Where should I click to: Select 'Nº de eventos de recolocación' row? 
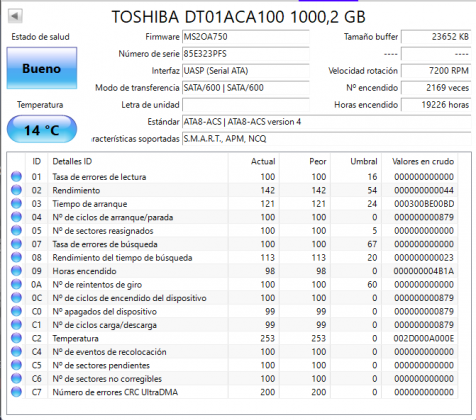pos(233,352)
